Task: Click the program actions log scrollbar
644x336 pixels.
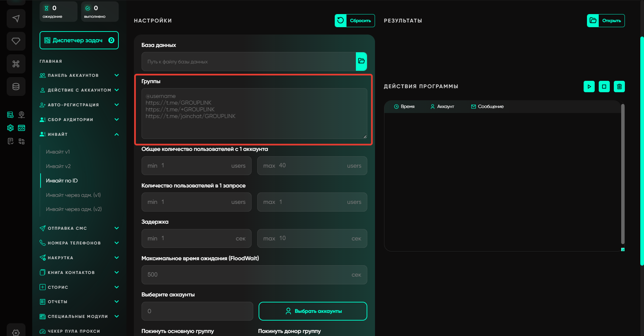Action: [623, 174]
